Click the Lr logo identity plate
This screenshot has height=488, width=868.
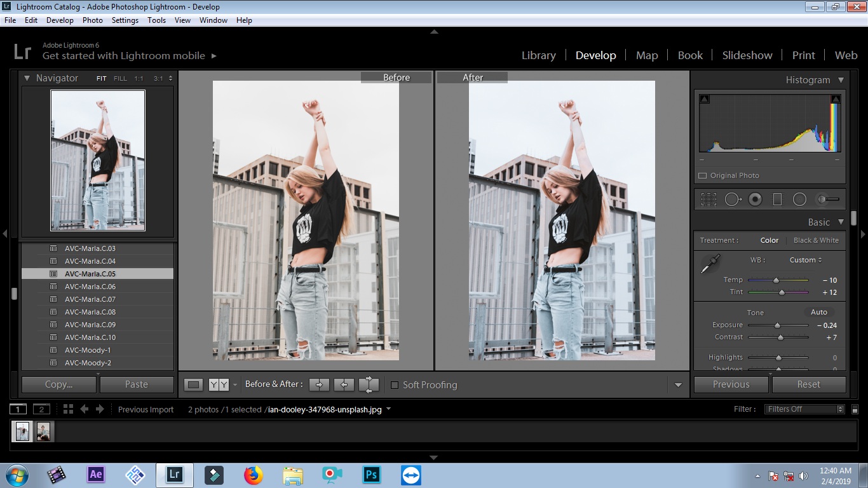22,51
